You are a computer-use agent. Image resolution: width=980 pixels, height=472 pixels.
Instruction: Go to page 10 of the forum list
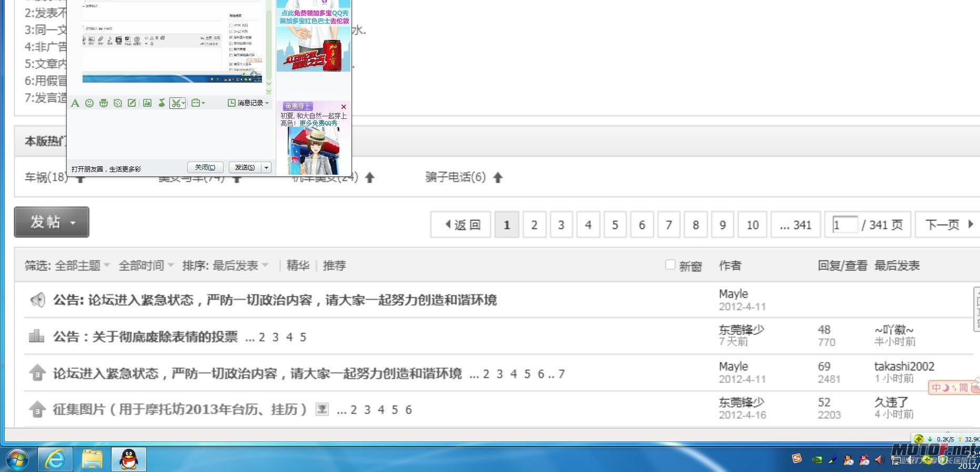[752, 225]
